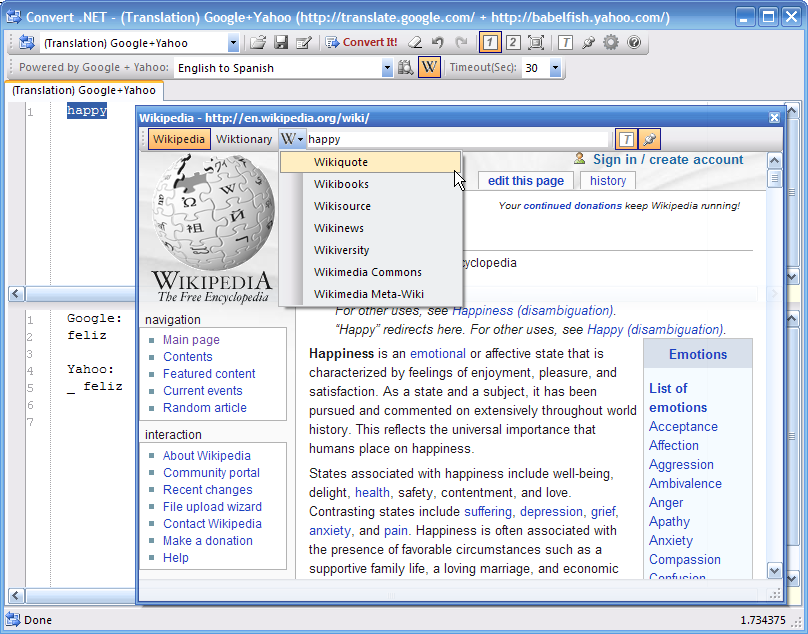
Task: Toggle the Wikipedia W button on translation toolbar
Action: (x=429, y=68)
